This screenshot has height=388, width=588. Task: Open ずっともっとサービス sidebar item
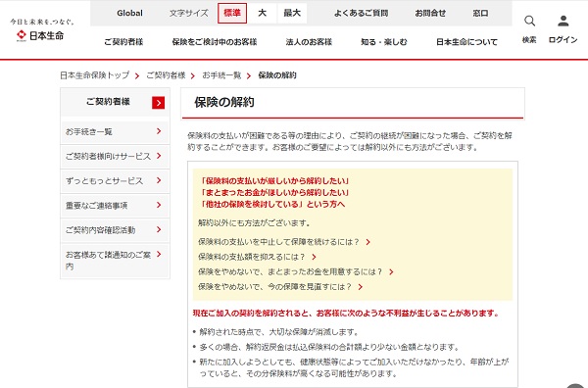[115, 180]
